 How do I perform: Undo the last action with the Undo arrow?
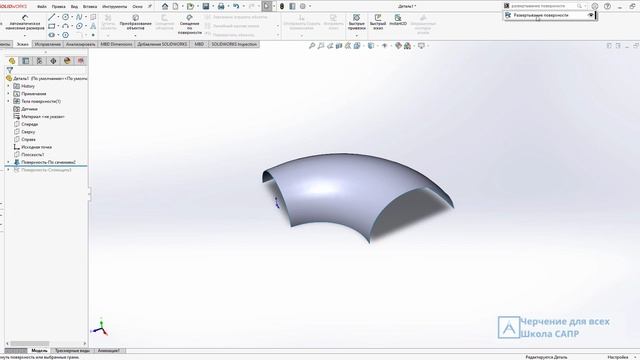pyautogui.click(x=236, y=6)
